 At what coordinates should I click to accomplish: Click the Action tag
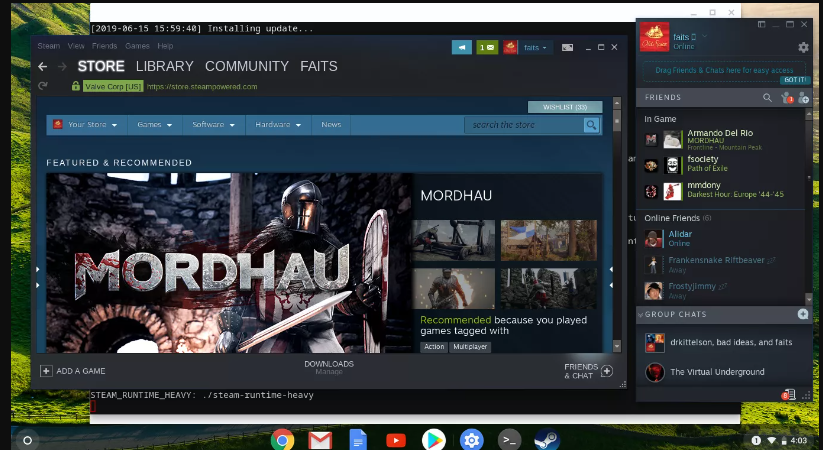[434, 347]
